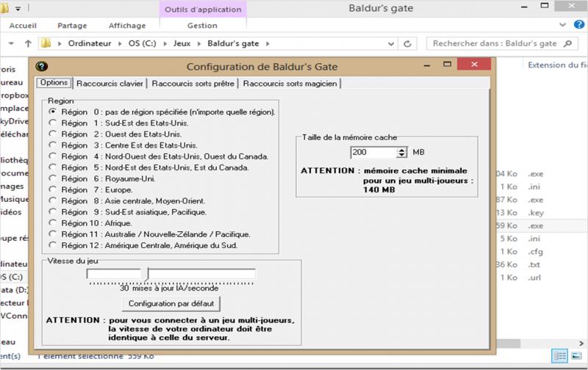Click the folder icon in address bar
588x370 pixels.
[x=46, y=43]
